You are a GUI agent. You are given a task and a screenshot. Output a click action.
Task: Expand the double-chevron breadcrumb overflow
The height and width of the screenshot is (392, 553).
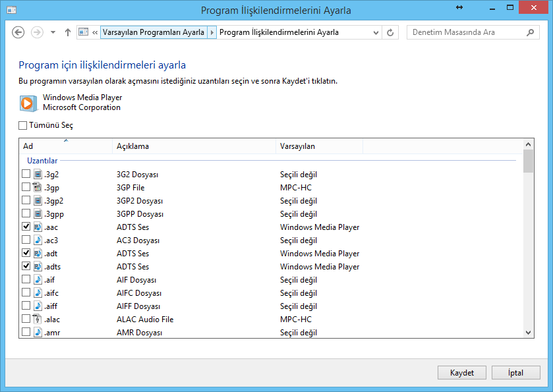[95, 32]
